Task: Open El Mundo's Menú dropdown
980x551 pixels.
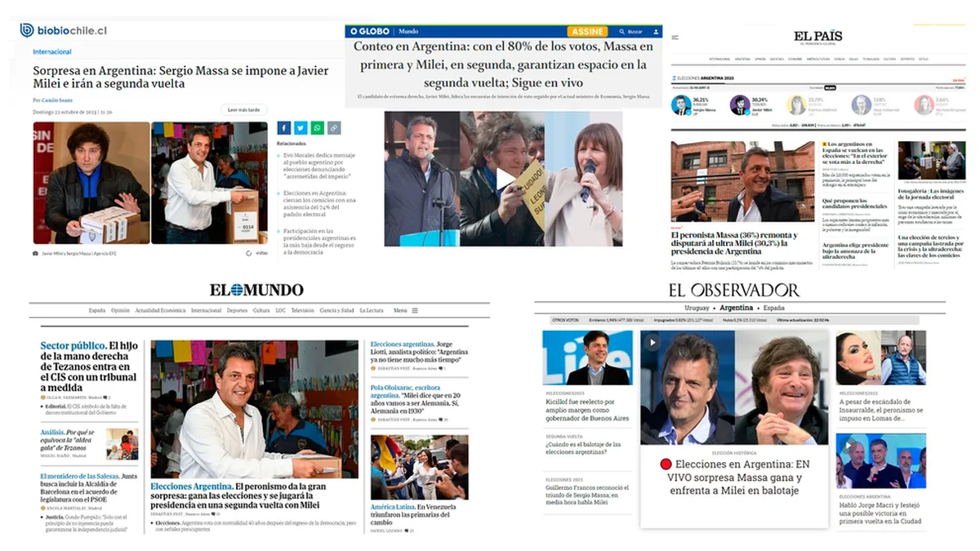Action: tap(402, 310)
